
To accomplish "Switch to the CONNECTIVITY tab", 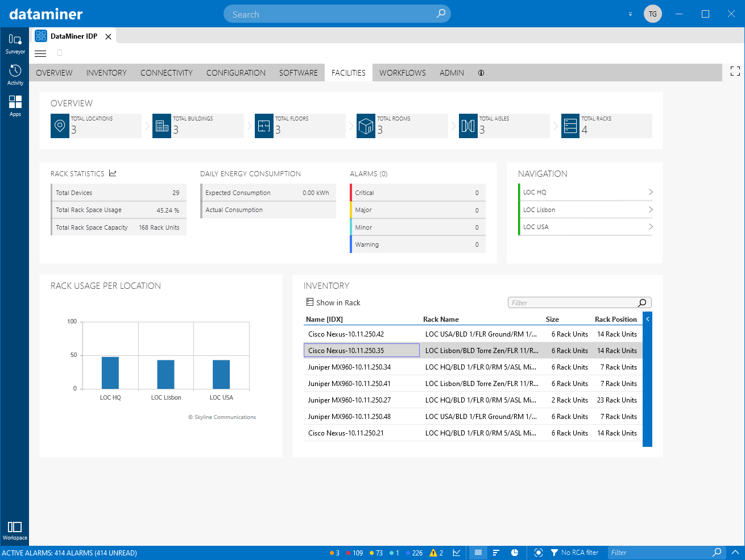I will tap(167, 73).
